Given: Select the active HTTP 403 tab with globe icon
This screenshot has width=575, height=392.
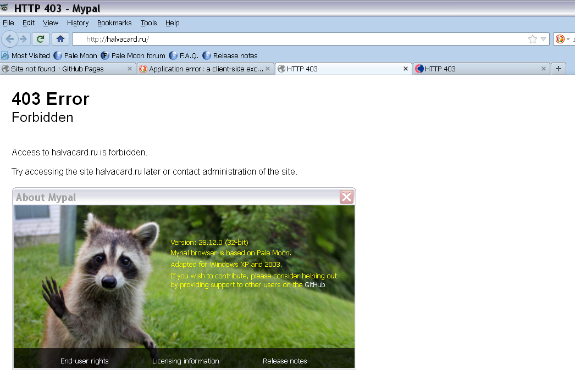Looking at the screenshot, I should tap(343, 69).
